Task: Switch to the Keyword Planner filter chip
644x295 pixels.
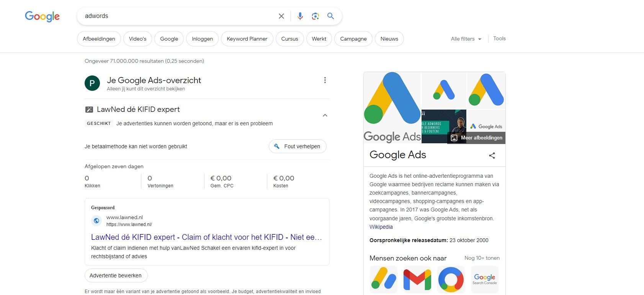Action: point(247,39)
